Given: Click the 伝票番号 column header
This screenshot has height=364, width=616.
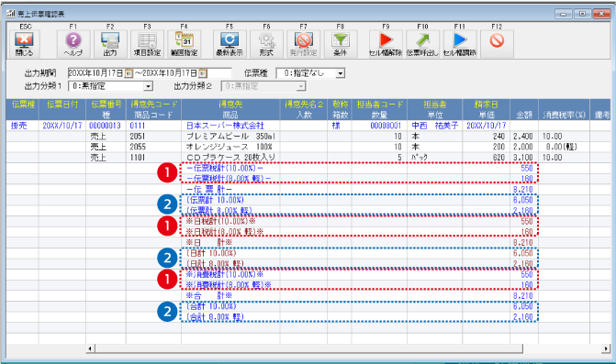Looking at the screenshot, I should tap(106, 109).
